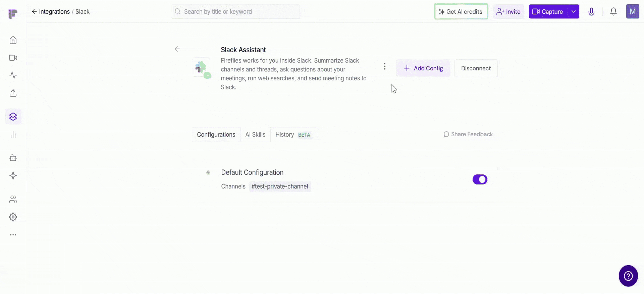Image resolution: width=644 pixels, height=294 pixels.
Task: Click the search by title or keyword field
Action: 235,12
